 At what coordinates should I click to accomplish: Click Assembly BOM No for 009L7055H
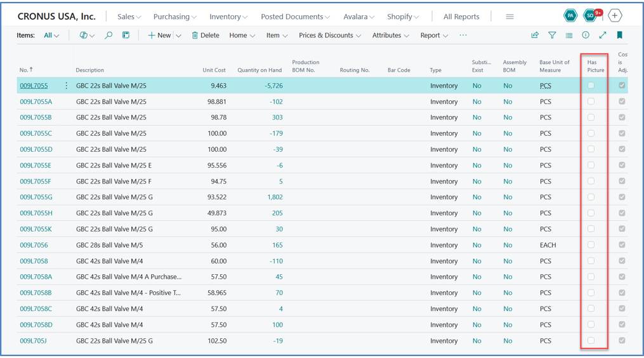tap(508, 213)
